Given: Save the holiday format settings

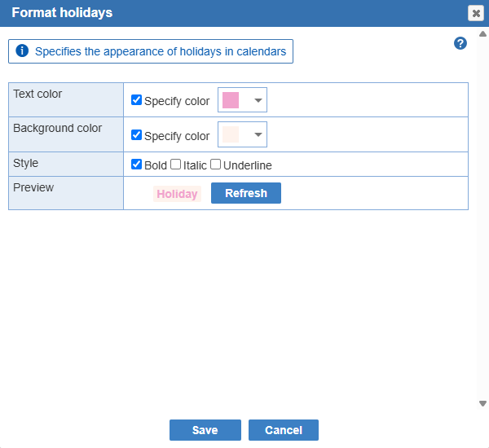Looking at the screenshot, I should (x=205, y=430).
